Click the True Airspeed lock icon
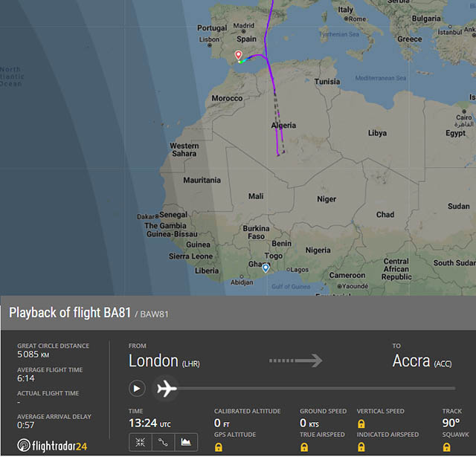476x457 pixels. click(x=304, y=447)
